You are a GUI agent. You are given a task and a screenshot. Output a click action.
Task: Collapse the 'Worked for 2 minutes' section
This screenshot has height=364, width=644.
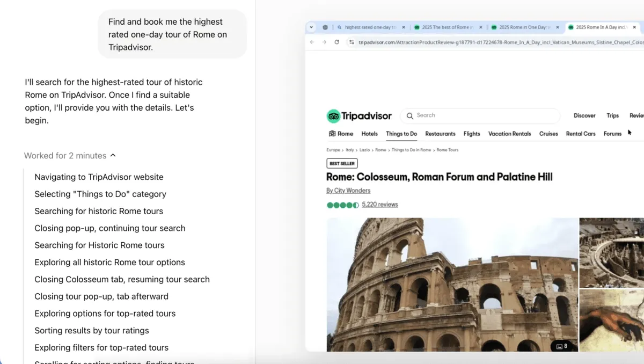click(113, 155)
